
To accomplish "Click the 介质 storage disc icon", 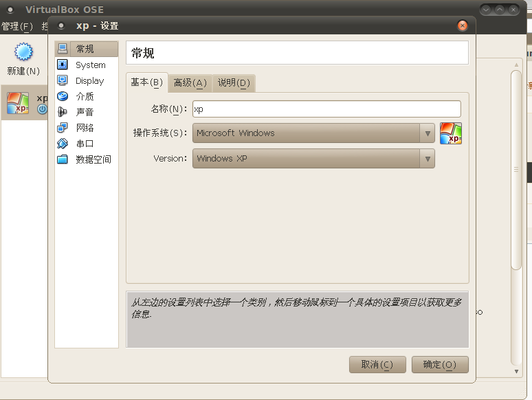I will 63,96.
